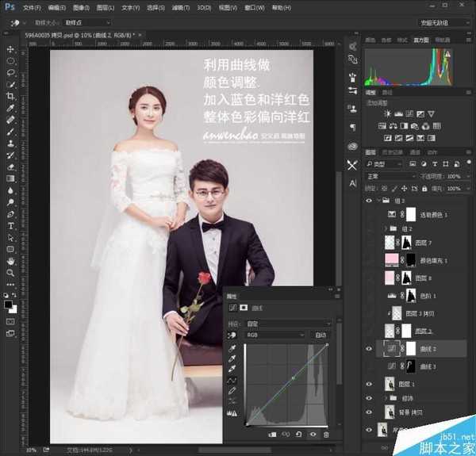Reset curves adjustment to defaults
This screenshot has height=456, width=476.
coord(297,435)
